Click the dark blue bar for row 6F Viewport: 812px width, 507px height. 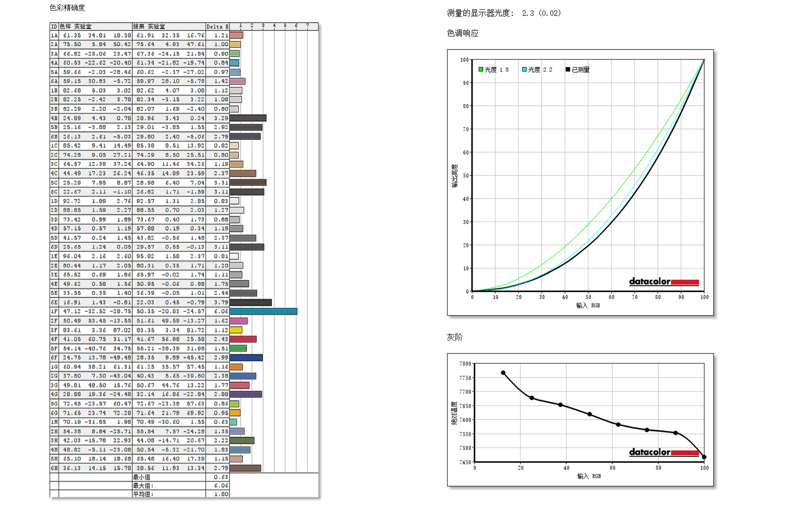point(246,357)
